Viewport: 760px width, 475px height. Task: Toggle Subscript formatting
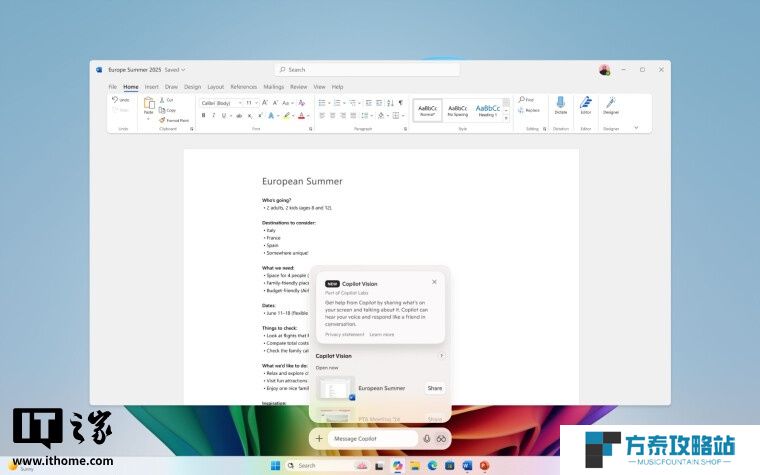pyautogui.click(x=250, y=115)
